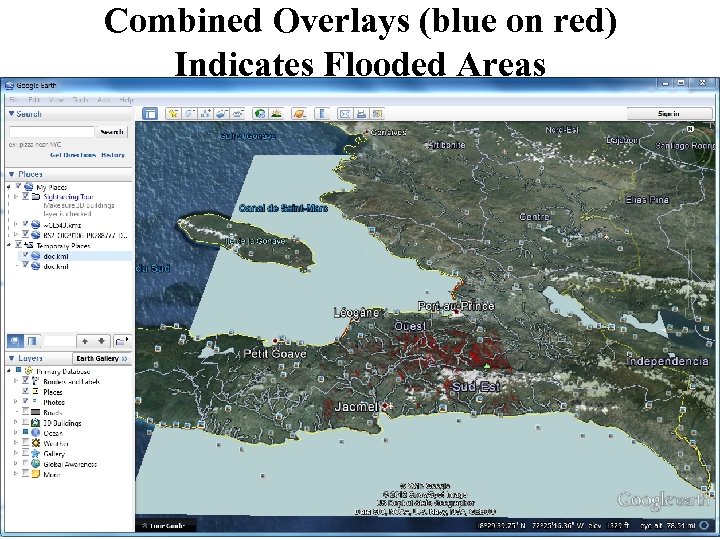Collapse the Search panel
The width and height of the screenshot is (720, 540).
pyautogui.click(x=11, y=114)
